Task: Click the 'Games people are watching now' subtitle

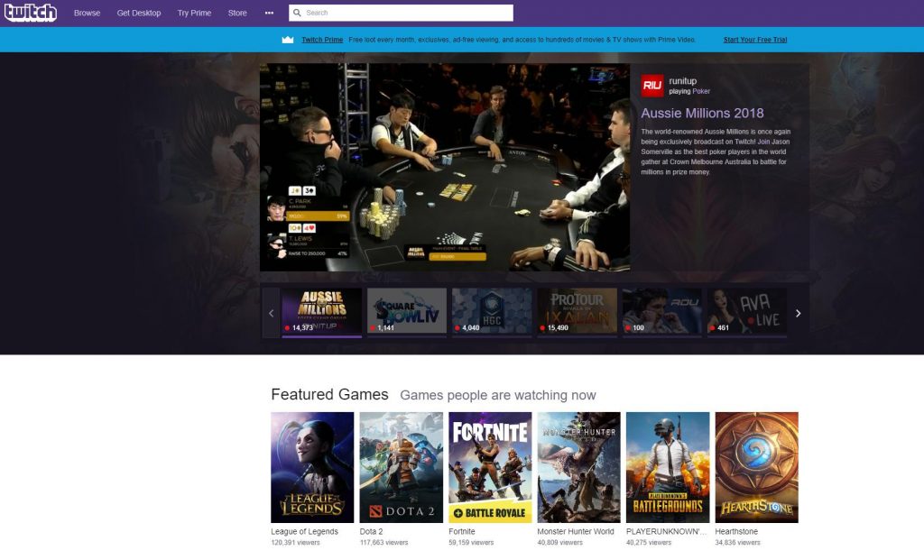Action: coord(498,395)
